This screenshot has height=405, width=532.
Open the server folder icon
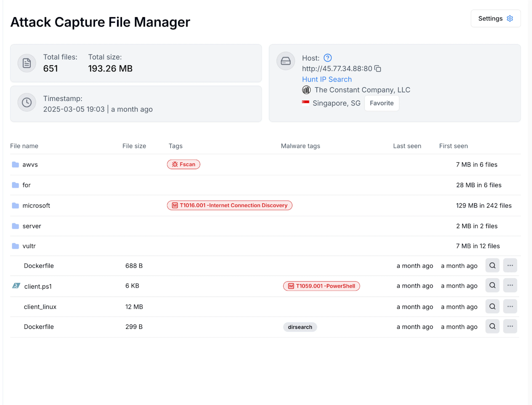tap(15, 226)
